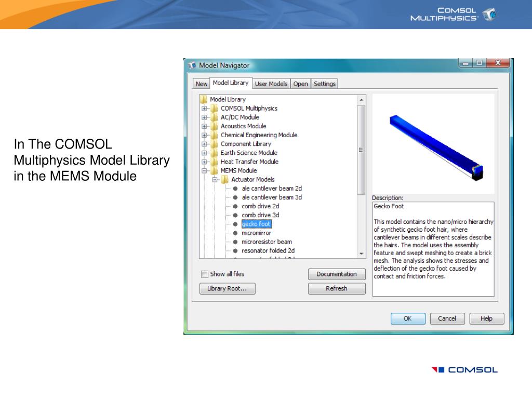This screenshot has height=399, width=532.
Task: Click the bullet beside gecko foot
Action: click(235, 224)
